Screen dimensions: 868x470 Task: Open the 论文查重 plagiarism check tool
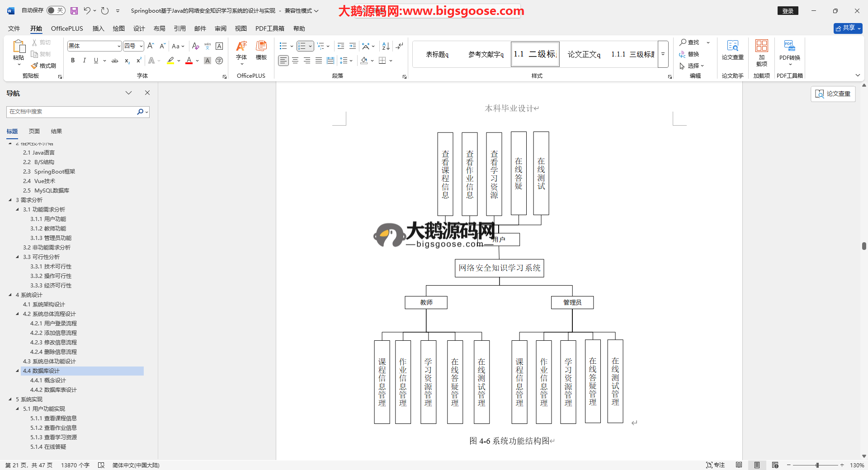click(x=732, y=50)
